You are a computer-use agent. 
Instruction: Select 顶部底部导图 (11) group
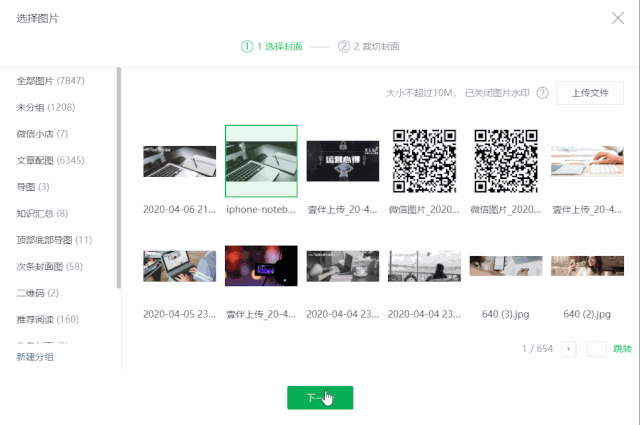[54, 240]
